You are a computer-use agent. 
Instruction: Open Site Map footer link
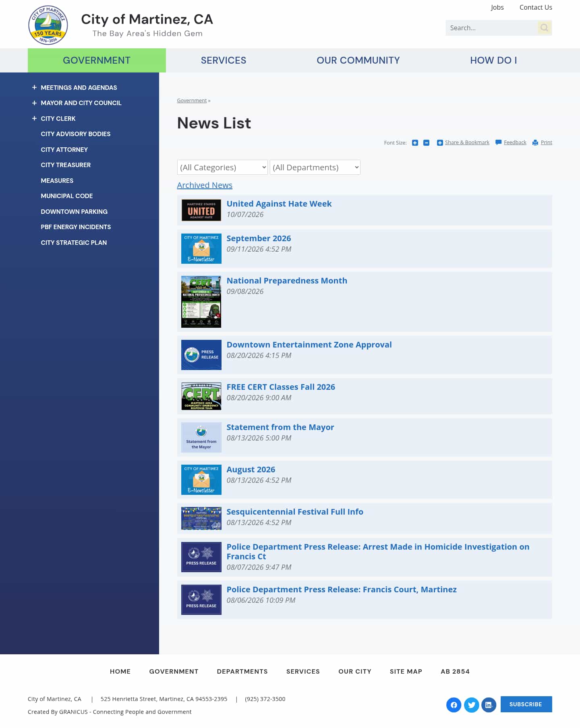(x=406, y=671)
